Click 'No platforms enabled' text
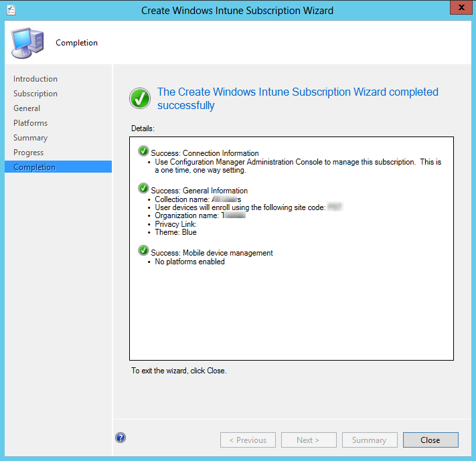Screen dimensions: 476x461 [x=189, y=262]
